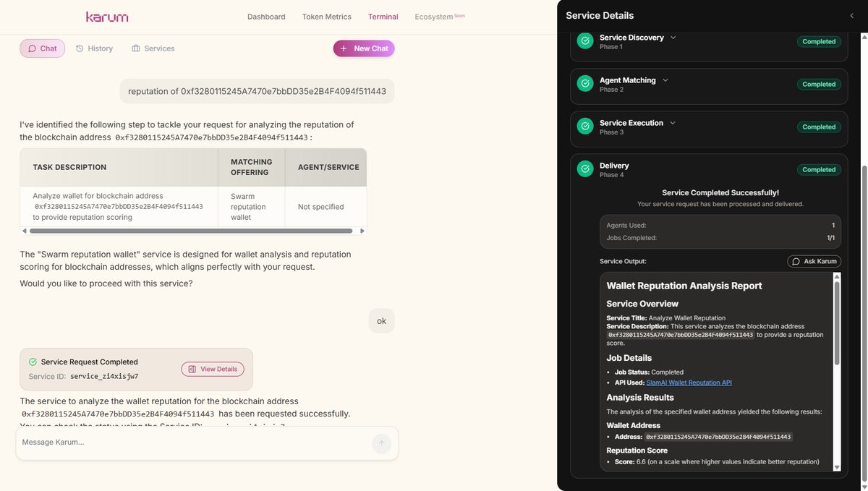Expand the Service Discovery phase details
Viewport: 868px width, 491px height.
[672, 37]
